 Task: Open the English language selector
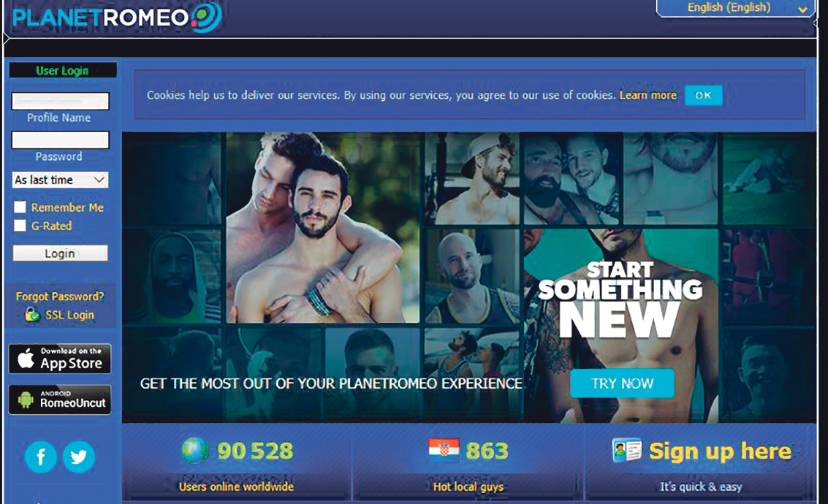coord(734,8)
